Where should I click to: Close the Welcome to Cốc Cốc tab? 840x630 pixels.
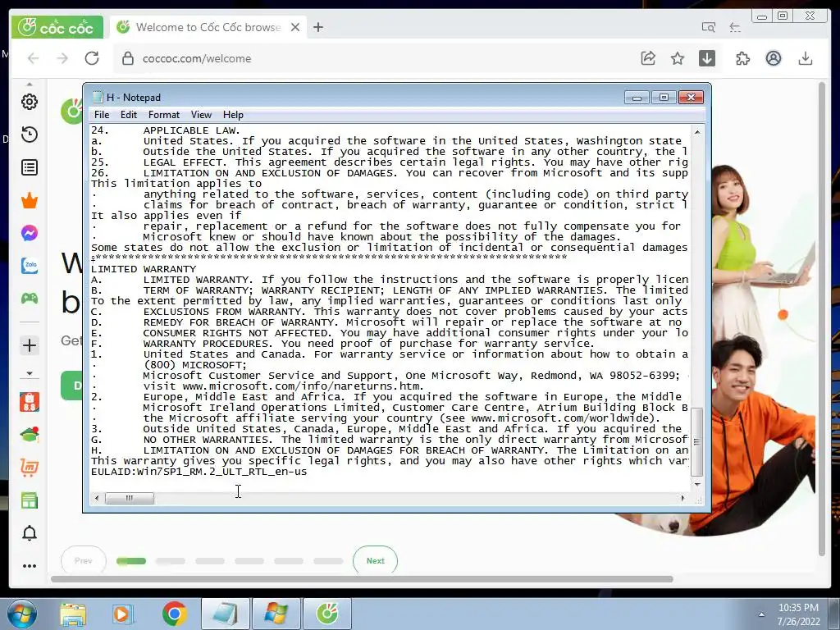pyautogui.click(x=295, y=27)
